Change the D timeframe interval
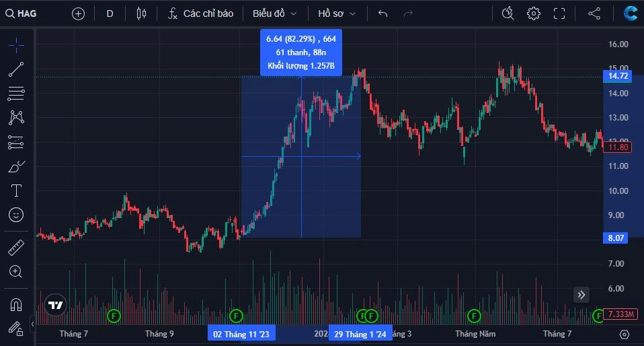This screenshot has height=346, width=644. pyautogui.click(x=110, y=13)
